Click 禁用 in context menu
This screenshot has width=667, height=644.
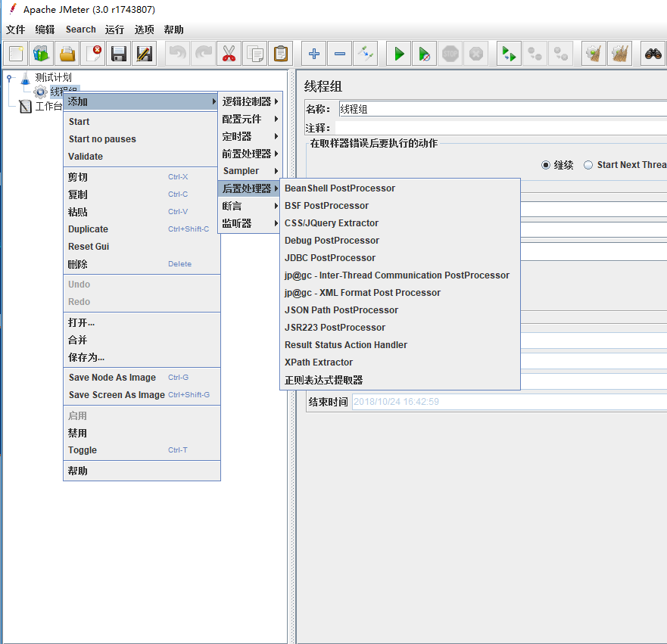[142, 433]
